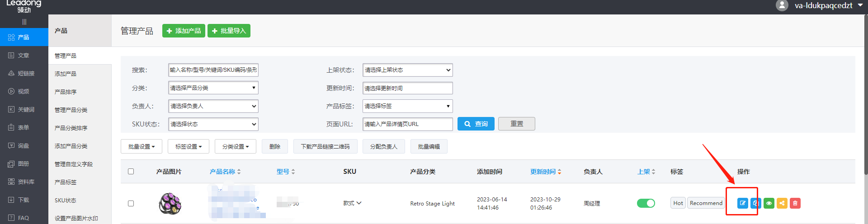Delete product with red trash icon
The image size is (868, 224).
click(795, 203)
